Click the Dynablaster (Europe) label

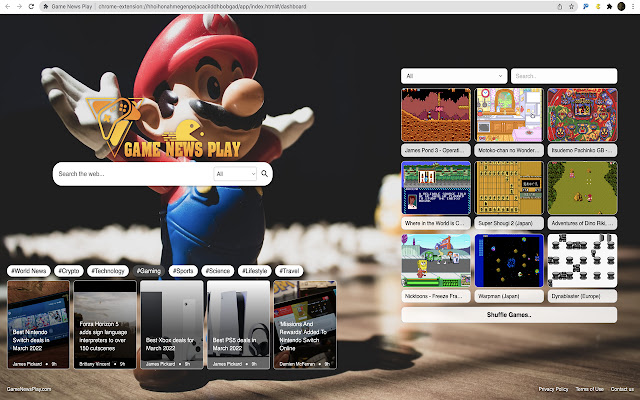pos(582,296)
